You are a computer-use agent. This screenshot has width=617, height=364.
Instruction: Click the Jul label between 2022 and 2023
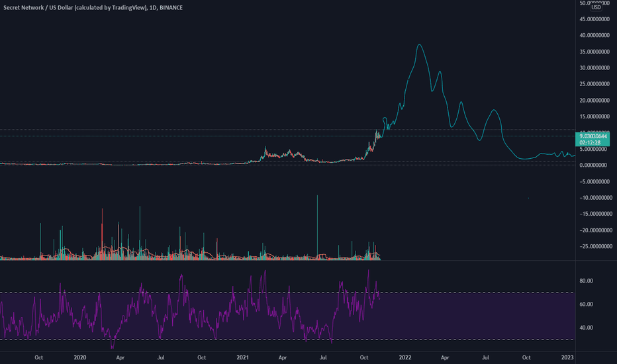tap(485, 357)
